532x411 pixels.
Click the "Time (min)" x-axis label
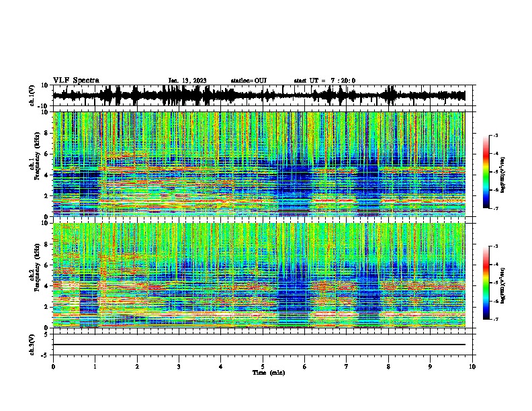pos(269,373)
